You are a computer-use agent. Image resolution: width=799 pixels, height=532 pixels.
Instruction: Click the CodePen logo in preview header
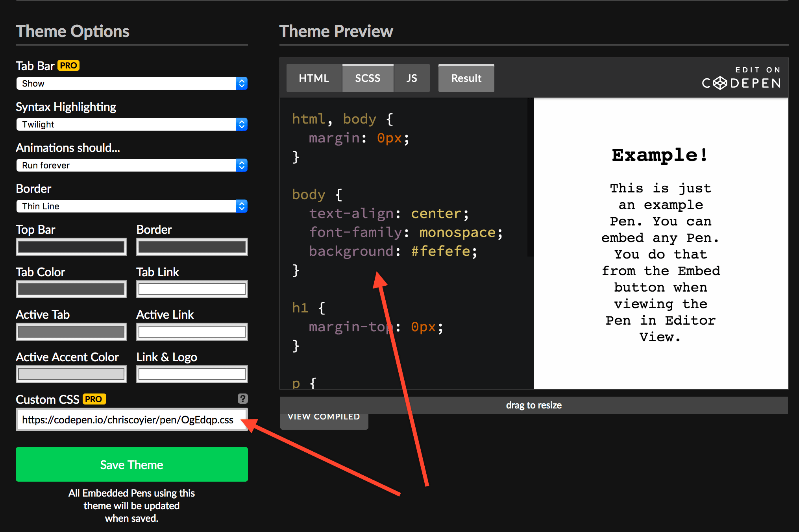pyautogui.click(x=741, y=83)
